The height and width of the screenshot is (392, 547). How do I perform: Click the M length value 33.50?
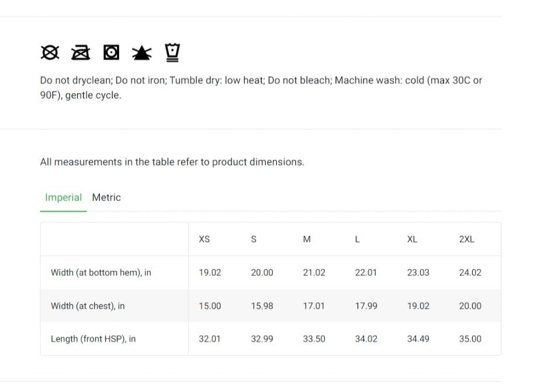(314, 339)
